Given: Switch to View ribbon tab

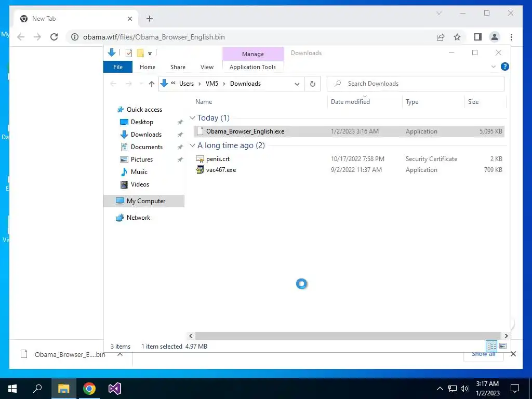Looking at the screenshot, I should (207, 67).
